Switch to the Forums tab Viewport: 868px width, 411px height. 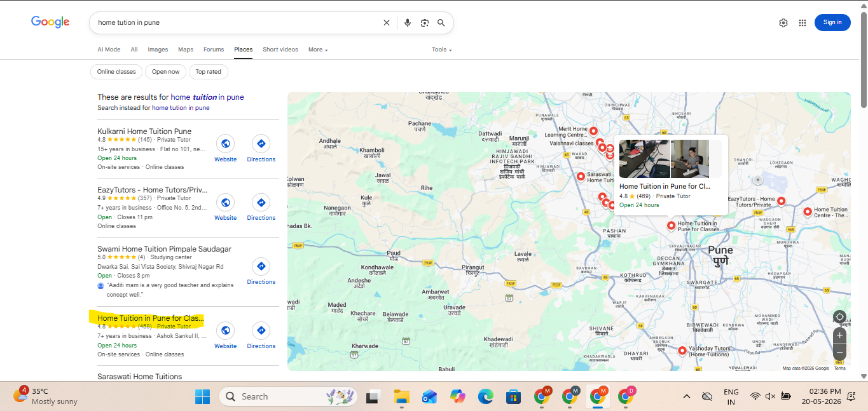coord(214,50)
